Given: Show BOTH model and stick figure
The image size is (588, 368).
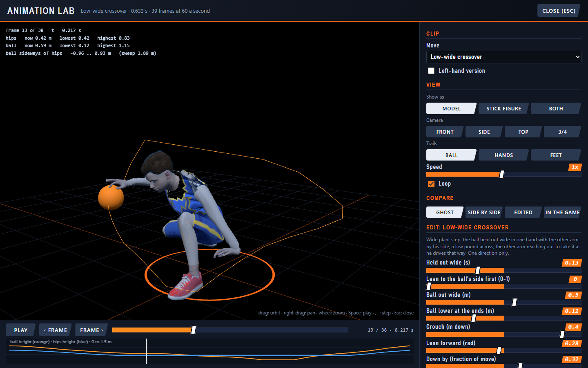Looking at the screenshot, I should click(x=556, y=108).
